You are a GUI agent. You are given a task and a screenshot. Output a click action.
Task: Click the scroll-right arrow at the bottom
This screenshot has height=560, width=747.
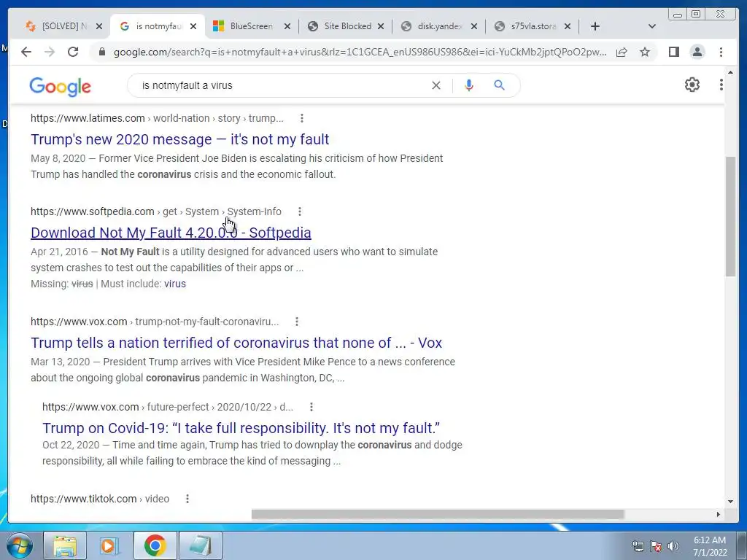pyautogui.click(x=719, y=514)
